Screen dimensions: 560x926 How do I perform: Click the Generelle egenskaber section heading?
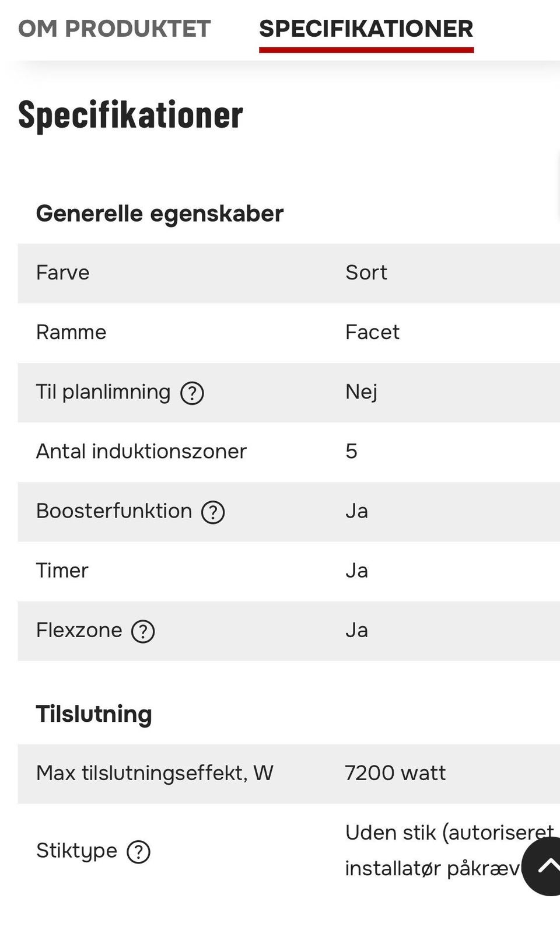160,214
